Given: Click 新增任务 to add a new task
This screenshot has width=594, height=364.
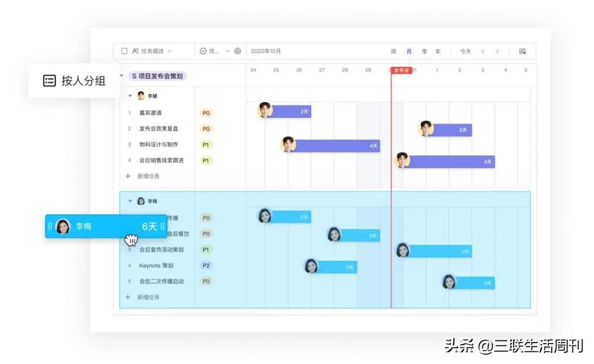Looking at the screenshot, I should coord(147,176).
